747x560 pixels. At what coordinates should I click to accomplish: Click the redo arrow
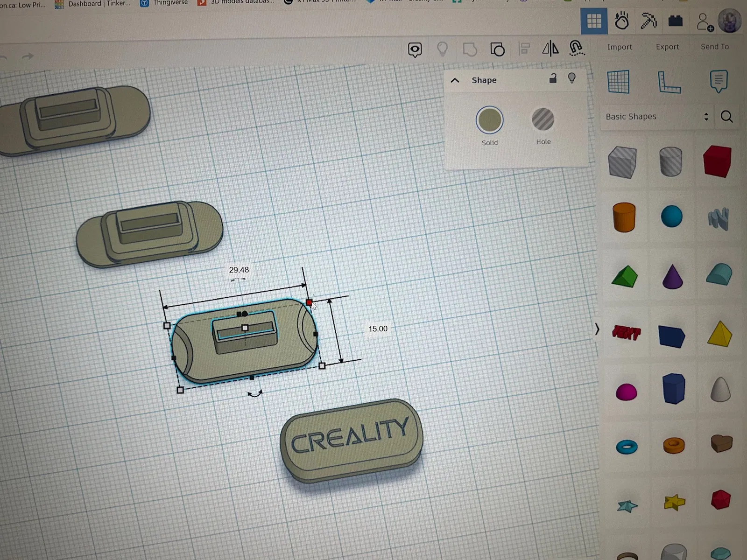(x=28, y=56)
